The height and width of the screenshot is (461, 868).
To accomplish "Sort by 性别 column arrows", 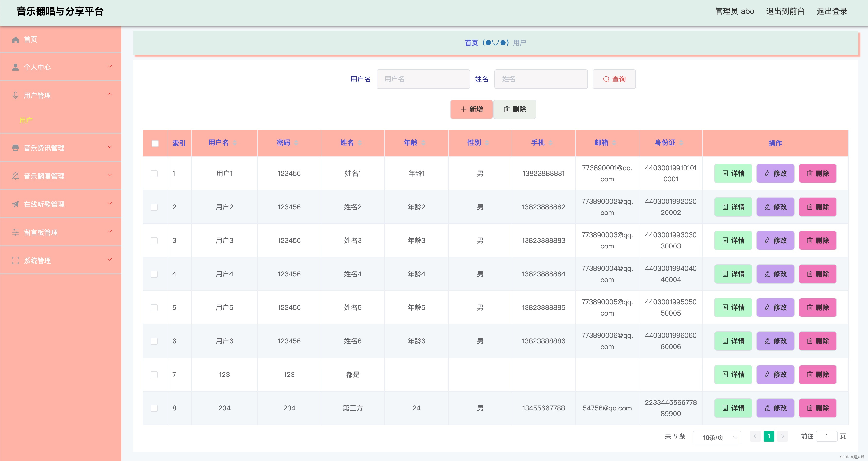I will click(x=487, y=143).
